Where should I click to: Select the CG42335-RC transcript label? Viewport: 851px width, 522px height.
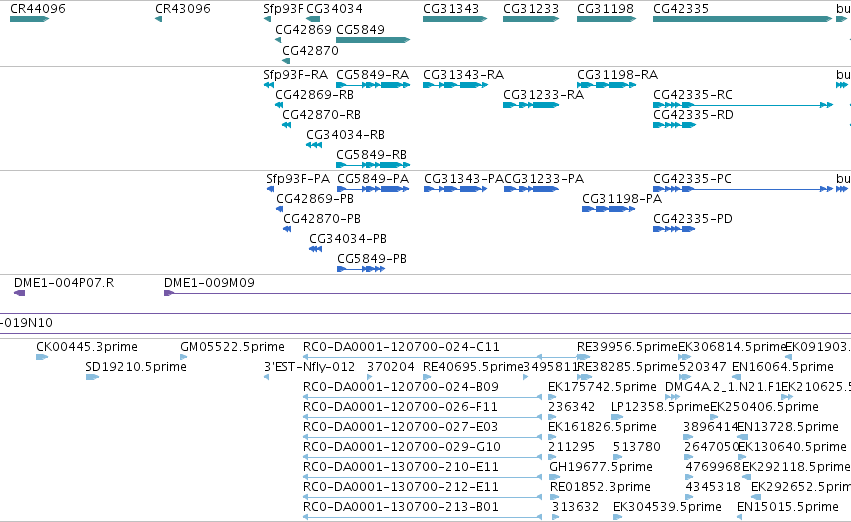(693, 94)
